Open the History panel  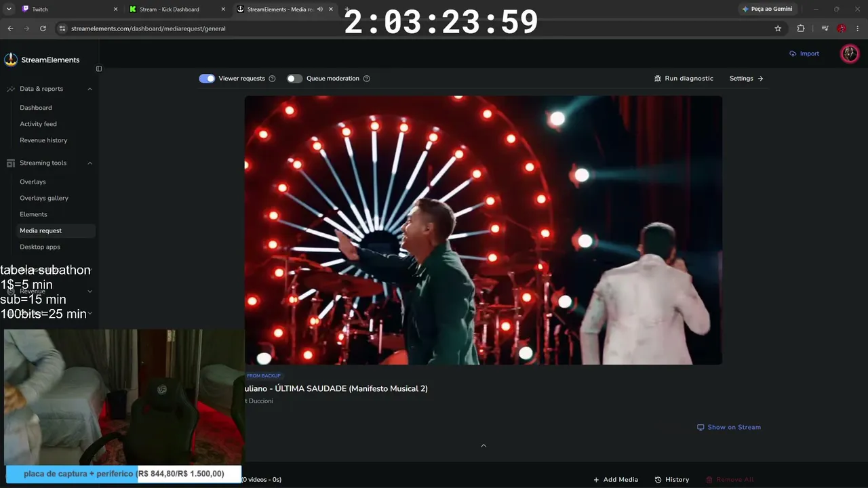pos(672,480)
